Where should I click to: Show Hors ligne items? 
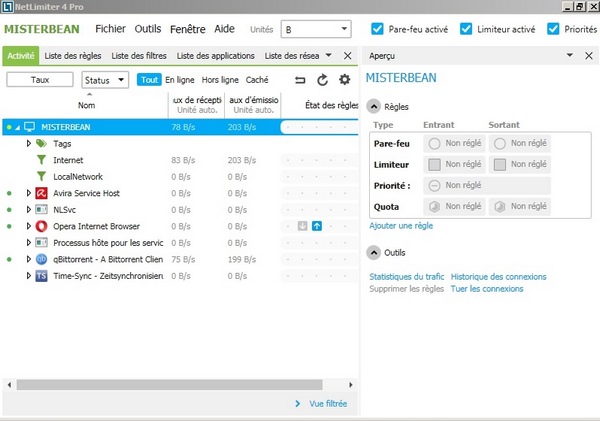coord(220,80)
